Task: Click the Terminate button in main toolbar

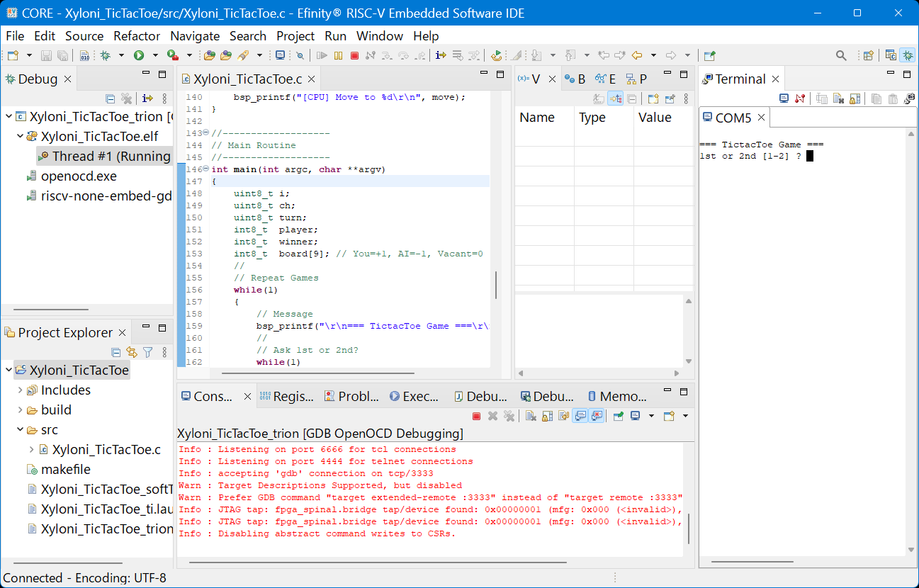Action: click(355, 55)
